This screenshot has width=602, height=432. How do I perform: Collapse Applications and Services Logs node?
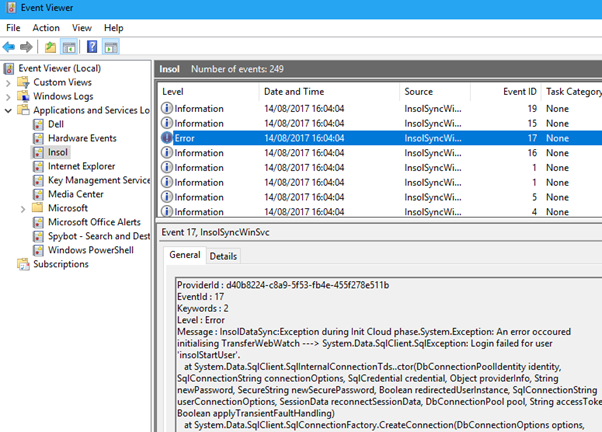tap(9, 110)
